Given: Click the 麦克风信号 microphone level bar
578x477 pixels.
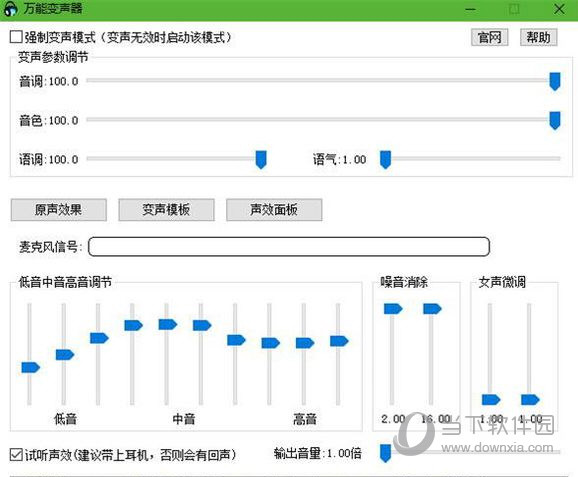Looking at the screenshot, I should pos(289,247).
